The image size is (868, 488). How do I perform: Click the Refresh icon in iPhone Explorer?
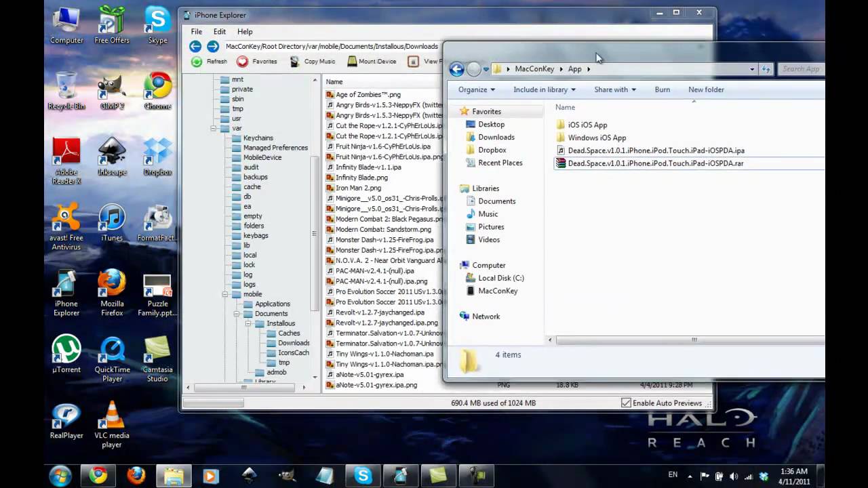pyautogui.click(x=197, y=62)
